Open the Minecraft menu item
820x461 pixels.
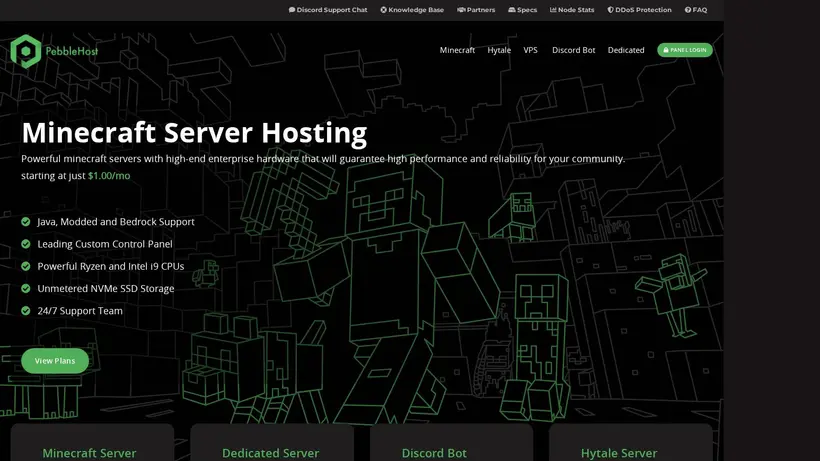(x=457, y=50)
